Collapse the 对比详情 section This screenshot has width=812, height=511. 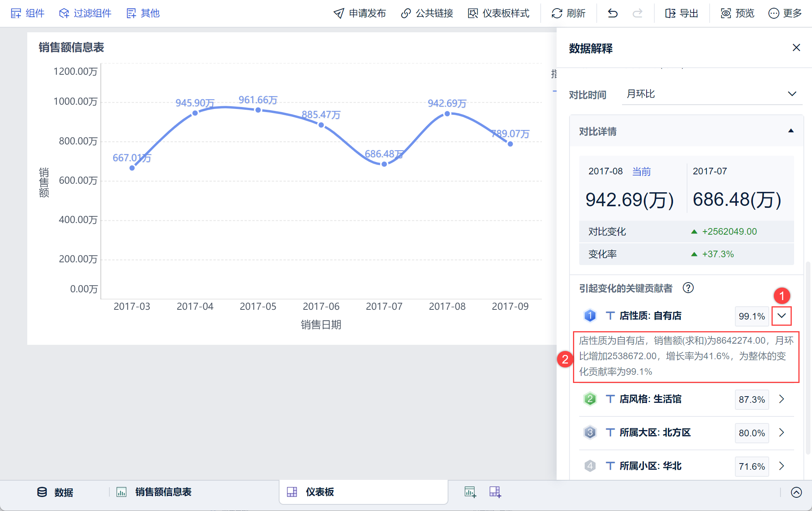(791, 131)
